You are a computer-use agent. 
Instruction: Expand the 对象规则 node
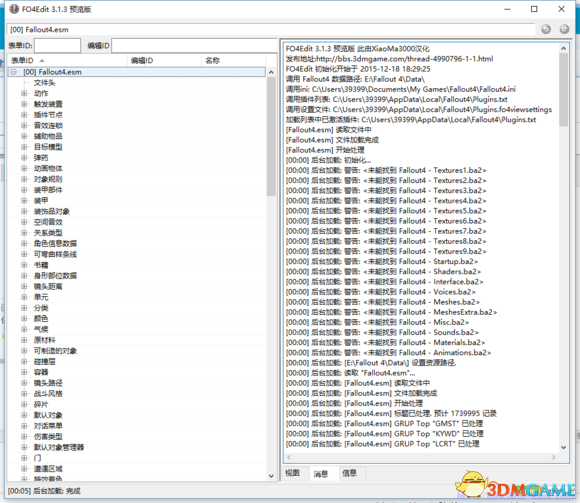point(24,179)
